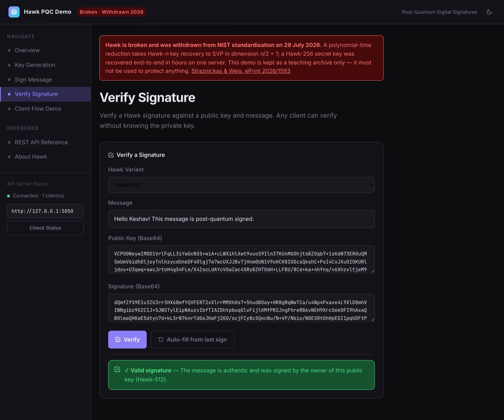Open the Hawk Variant dropdown
The width and height of the screenshot is (504, 420).
(241, 185)
